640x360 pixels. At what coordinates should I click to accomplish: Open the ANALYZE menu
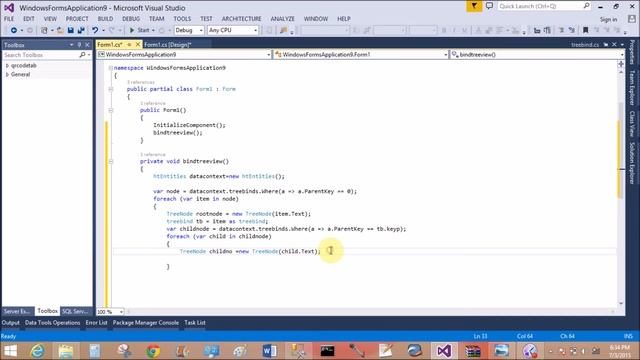coord(282,19)
